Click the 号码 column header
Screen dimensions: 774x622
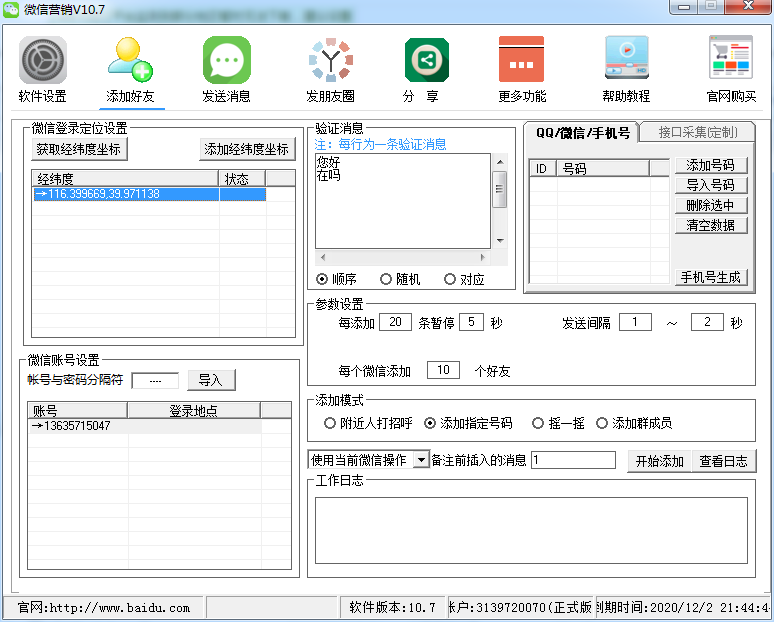603,168
